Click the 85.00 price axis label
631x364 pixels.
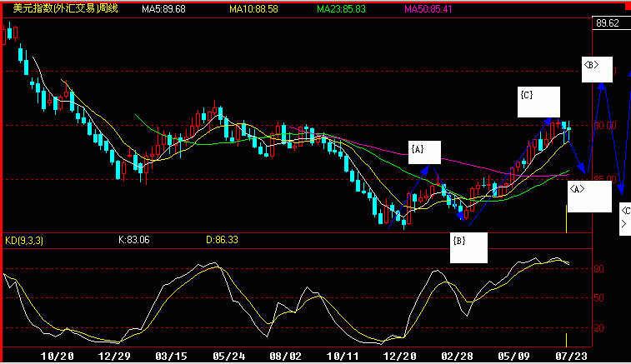point(605,179)
